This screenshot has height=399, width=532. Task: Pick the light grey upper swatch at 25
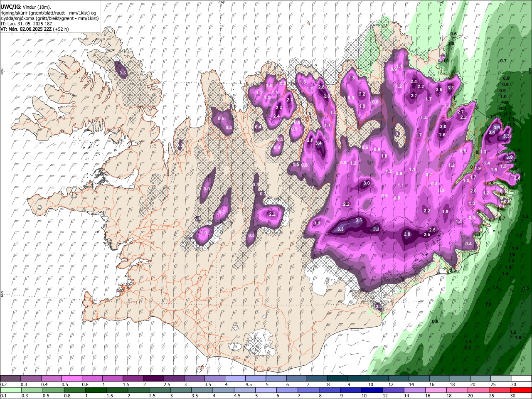point(501,379)
